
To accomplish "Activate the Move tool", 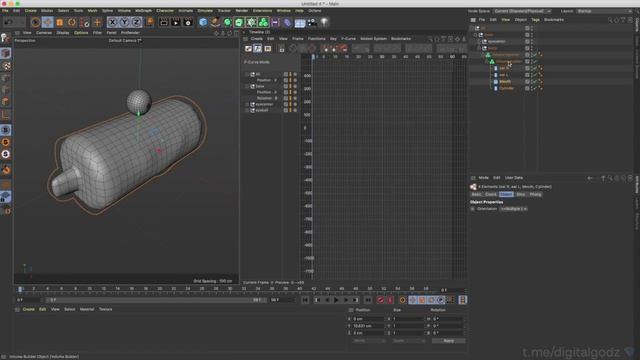I will [x=47, y=22].
